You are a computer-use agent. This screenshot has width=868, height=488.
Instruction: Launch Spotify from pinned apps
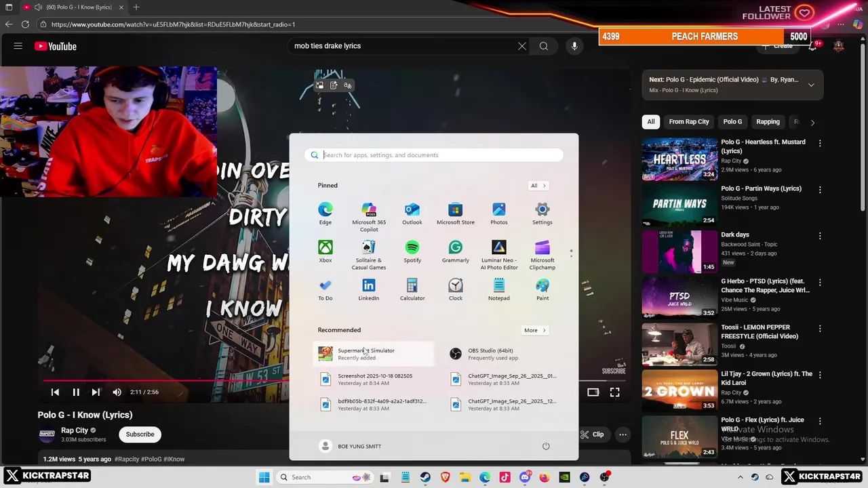pyautogui.click(x=412, y=251)
